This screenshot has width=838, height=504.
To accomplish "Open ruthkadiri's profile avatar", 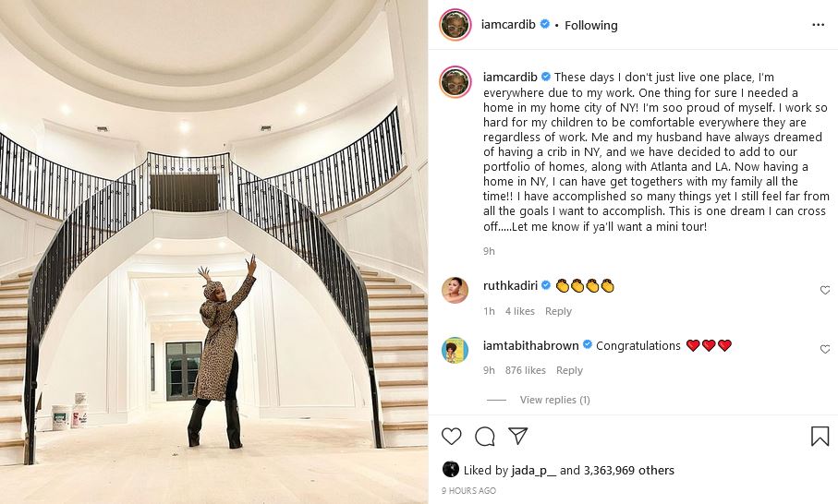I will (455, 291).
